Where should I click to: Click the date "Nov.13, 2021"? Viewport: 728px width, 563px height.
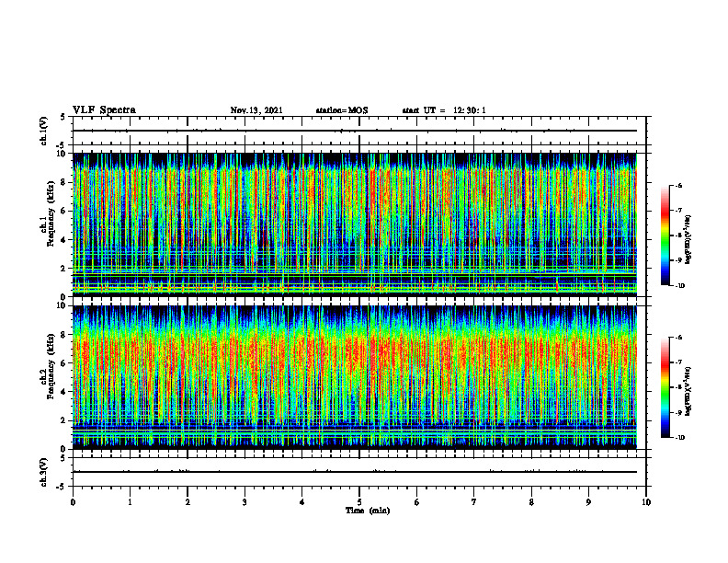pyautogui.click(x=256, y=110)
